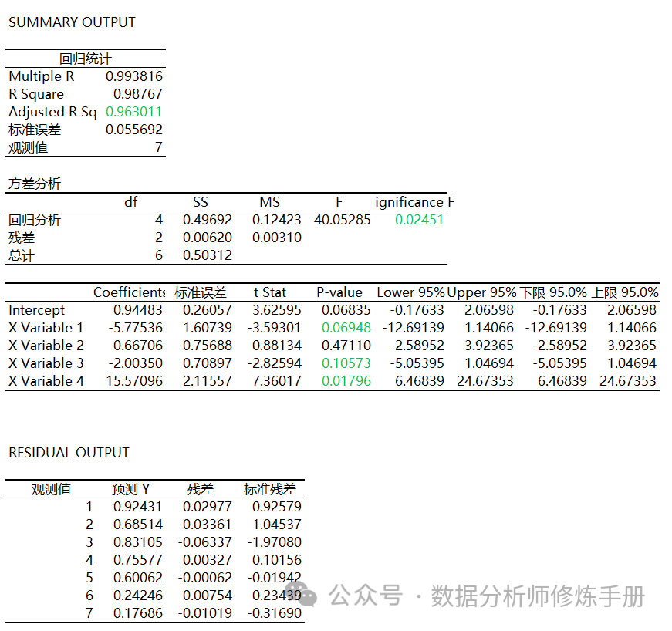
Task: Select X Variable 1 standard error 1.60739
Action: coord(208,328)
